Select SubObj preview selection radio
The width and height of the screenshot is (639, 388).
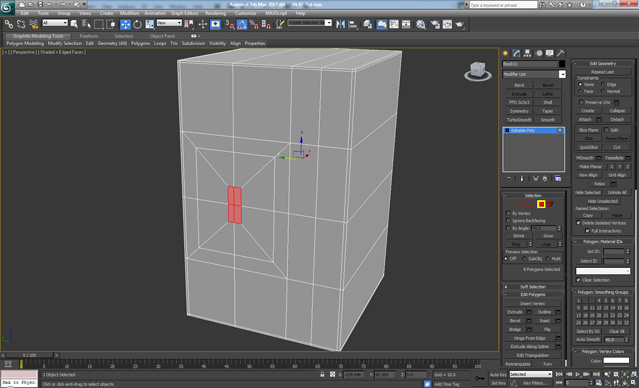click(x=524, y=258)
